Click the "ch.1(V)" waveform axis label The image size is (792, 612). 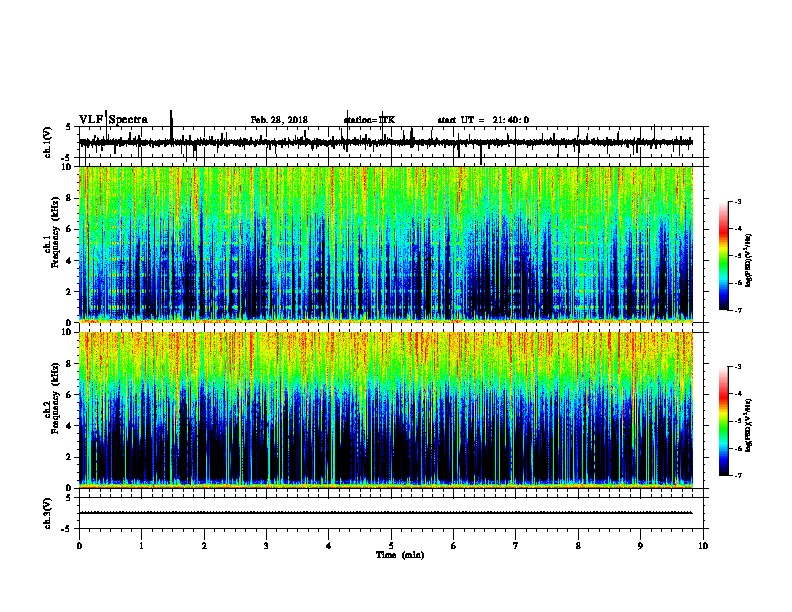[x=48, y=142]
